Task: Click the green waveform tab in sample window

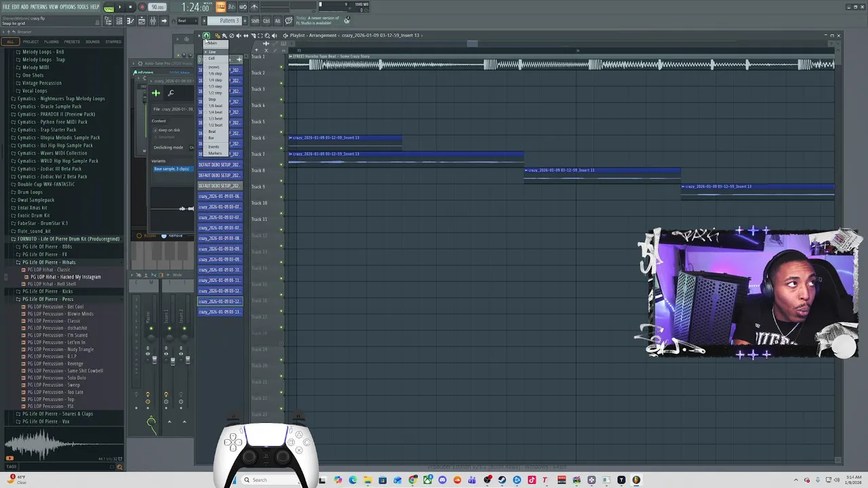Action: tap(156, 93)
